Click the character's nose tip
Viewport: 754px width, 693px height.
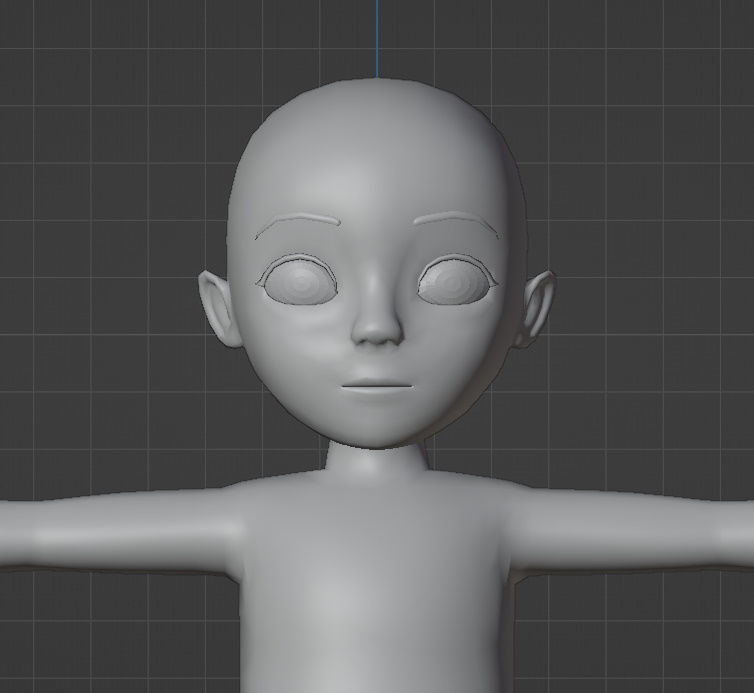(377, 332)
